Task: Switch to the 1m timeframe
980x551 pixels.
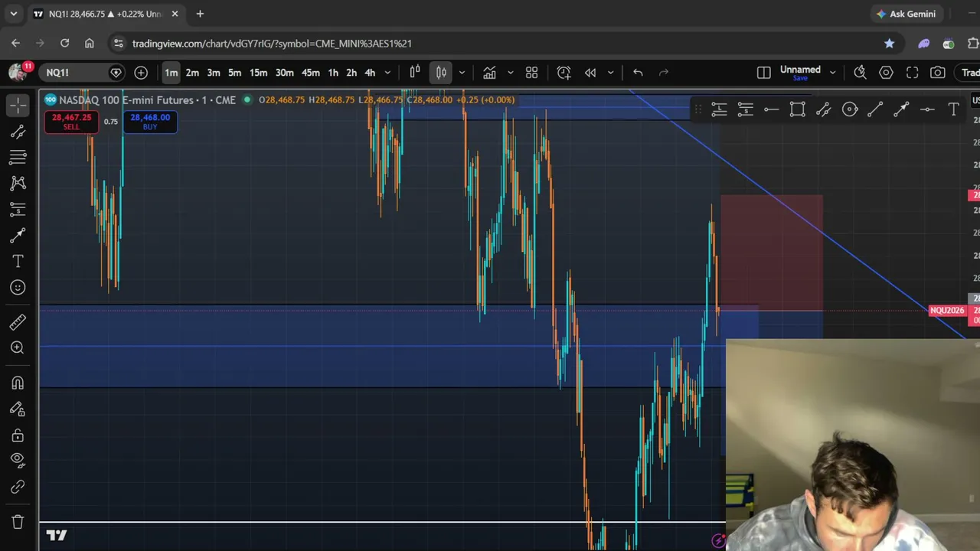Action: tap(171, 73)
